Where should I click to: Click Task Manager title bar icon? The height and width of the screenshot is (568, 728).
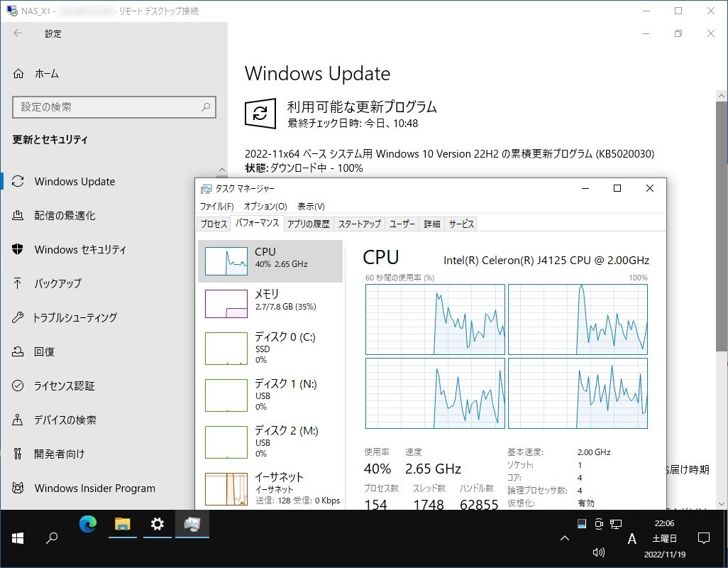point(206,189)
